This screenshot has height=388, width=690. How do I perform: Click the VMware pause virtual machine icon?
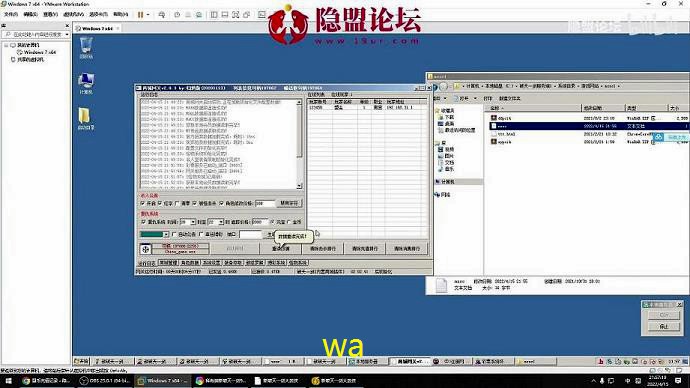140,15
